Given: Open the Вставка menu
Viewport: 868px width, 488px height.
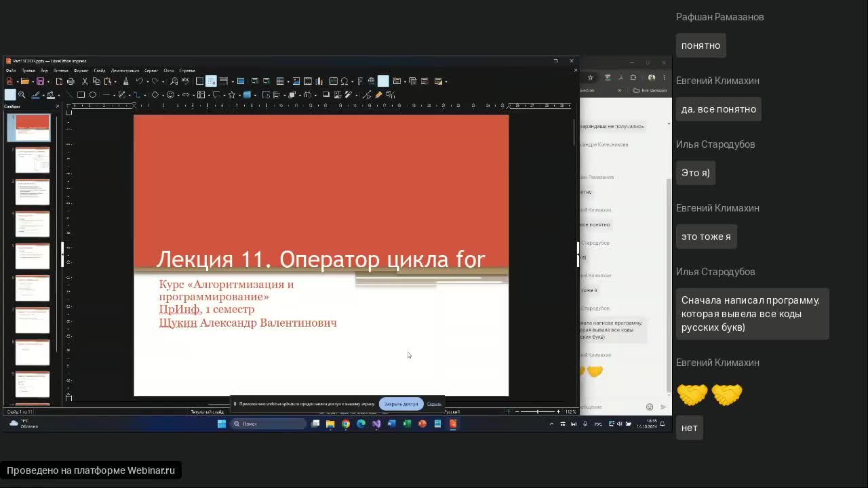Looking at the screenshot, I should [x=61, y=70].
